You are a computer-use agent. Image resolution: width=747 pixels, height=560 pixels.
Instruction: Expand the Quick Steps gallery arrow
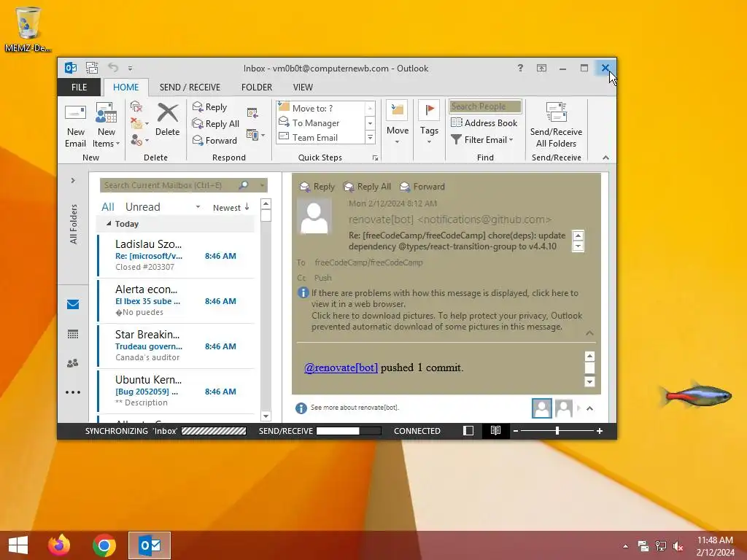(x=370, y=138)
